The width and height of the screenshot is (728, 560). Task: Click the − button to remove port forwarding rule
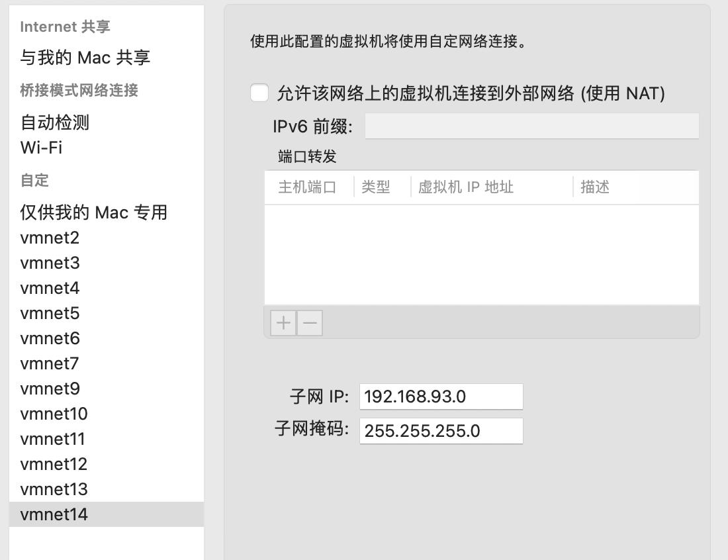pos(309,322)
